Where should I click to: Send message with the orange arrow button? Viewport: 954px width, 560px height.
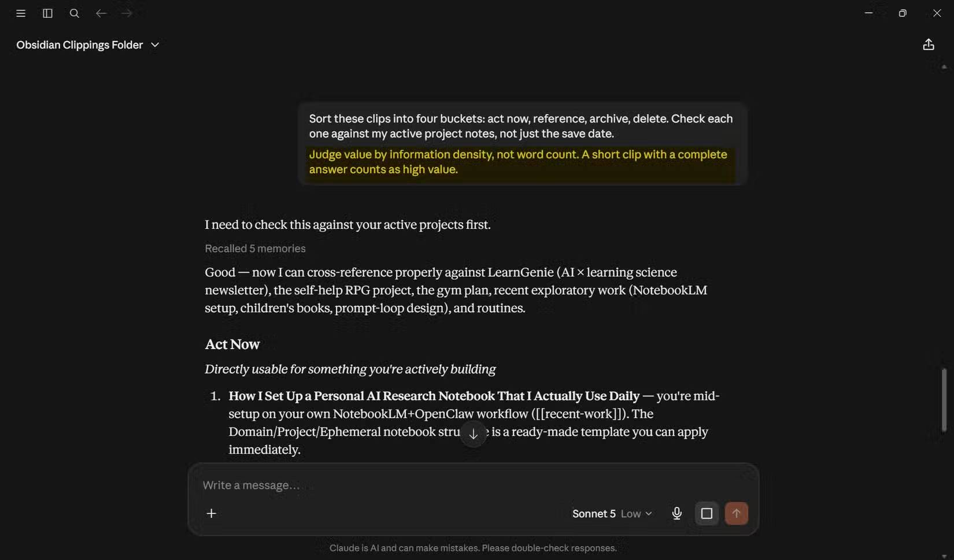tap(736, 513)
